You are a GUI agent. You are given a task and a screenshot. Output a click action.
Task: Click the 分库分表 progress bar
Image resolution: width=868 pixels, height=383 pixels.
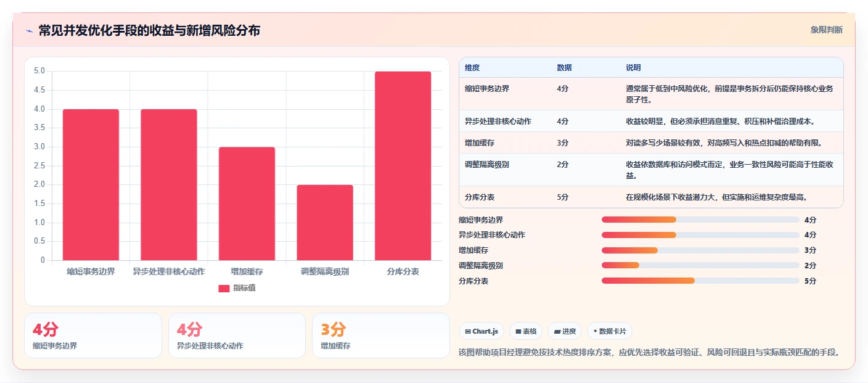(x=700, y=281)
